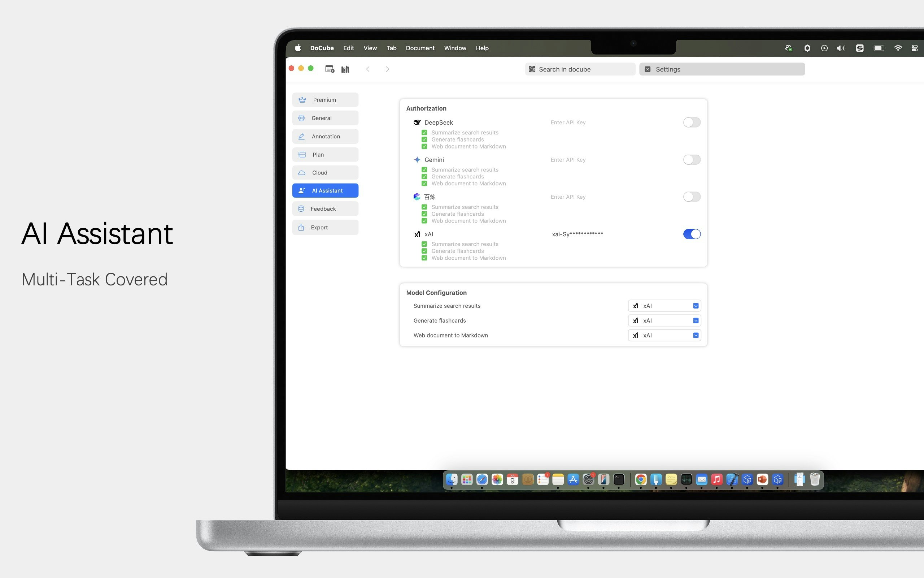Open the Trash in the Dock

click(815, 479)
